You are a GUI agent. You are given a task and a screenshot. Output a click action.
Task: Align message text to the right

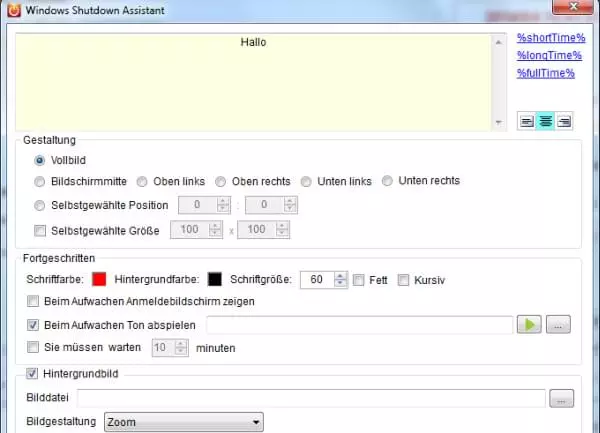[x=564, y=122]
